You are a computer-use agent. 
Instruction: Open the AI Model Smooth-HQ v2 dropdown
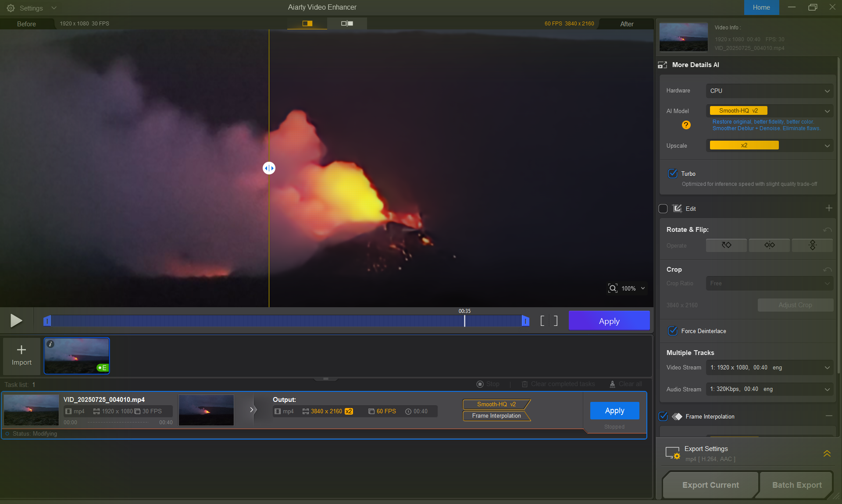pyautogui.click(x=769, y=111)
